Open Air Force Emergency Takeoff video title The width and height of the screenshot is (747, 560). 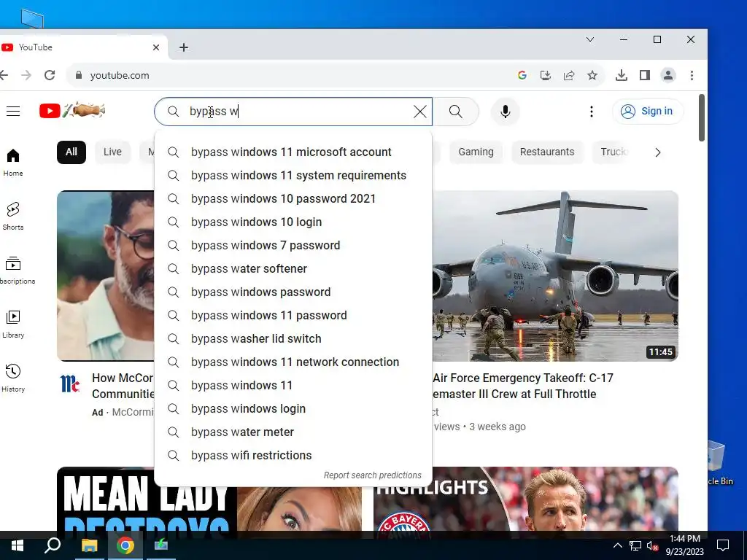523,386
